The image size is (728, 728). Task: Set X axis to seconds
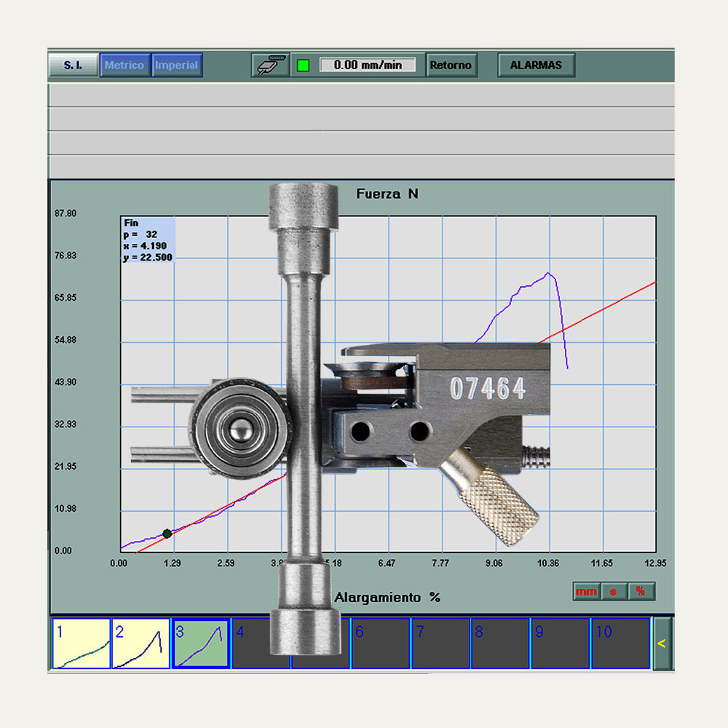pos(614,591)
